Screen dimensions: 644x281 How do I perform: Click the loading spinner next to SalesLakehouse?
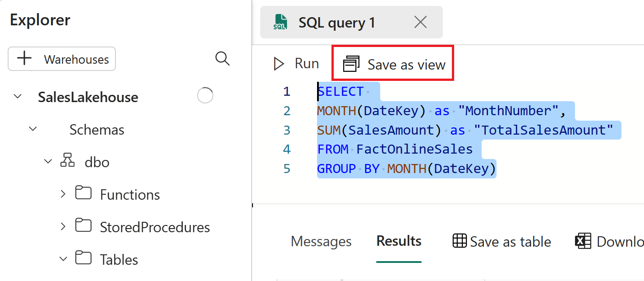click(x=205, y=95)
